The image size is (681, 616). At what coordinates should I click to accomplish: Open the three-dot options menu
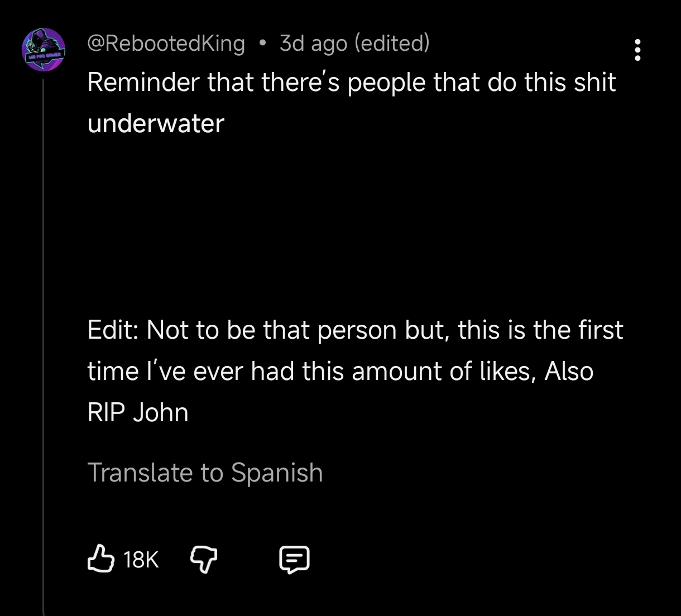click(x=637, y=50)
